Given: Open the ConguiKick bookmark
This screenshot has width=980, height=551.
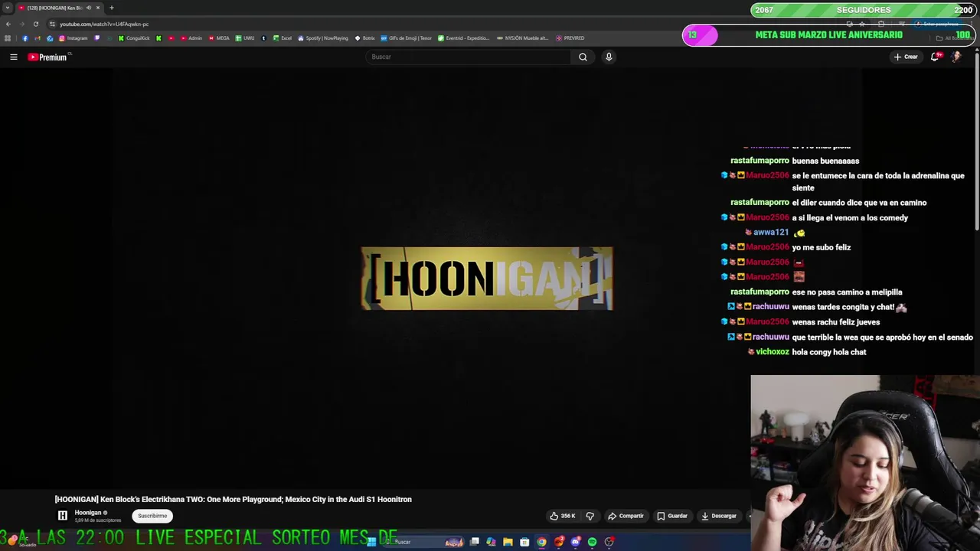Looking at the screenshot, I should tap(135, 38).
